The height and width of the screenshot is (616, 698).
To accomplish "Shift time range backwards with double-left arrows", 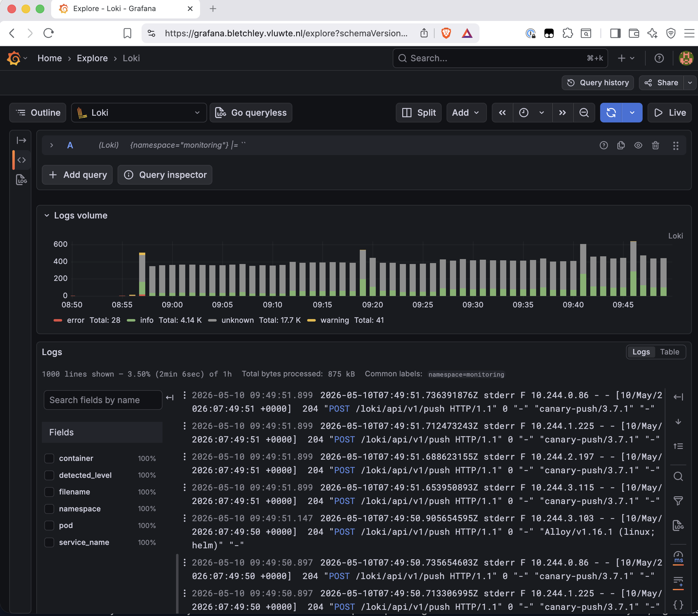I will (x=502, y=113).
